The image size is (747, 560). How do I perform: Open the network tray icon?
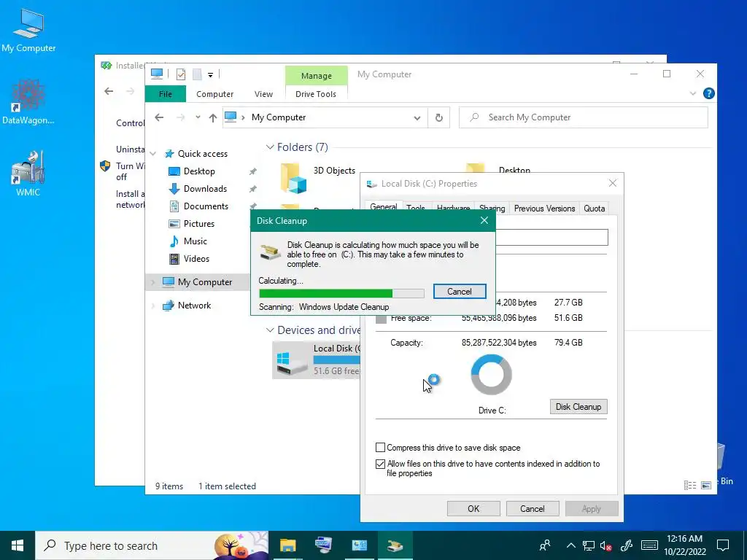click(x=589, y=545)
